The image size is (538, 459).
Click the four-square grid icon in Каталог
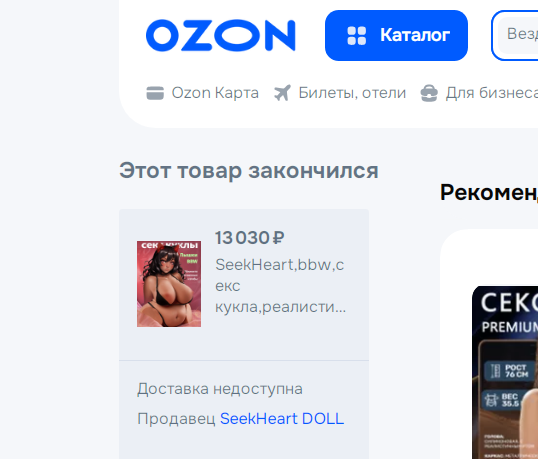coord(356,35)
